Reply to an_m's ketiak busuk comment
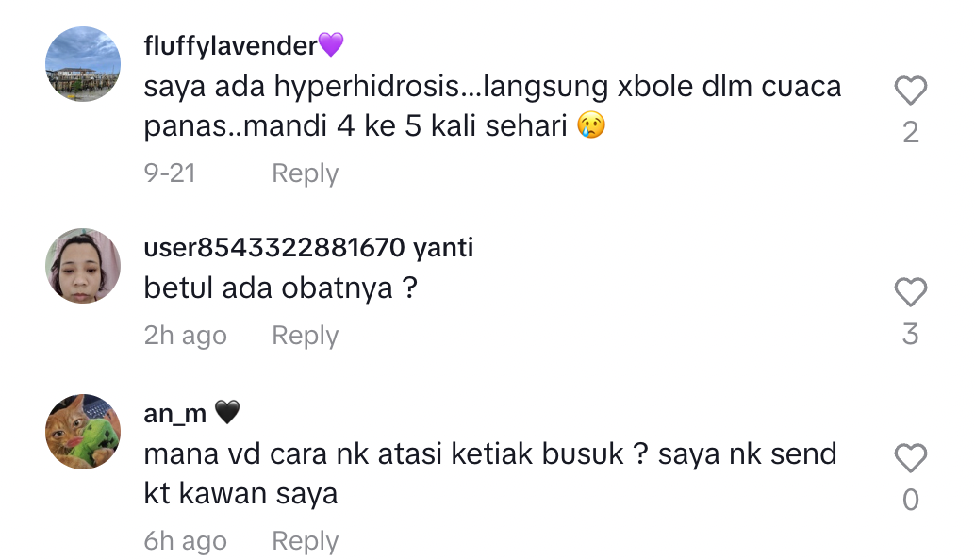Viewport: 975px width, 560px height. point(305,541)
